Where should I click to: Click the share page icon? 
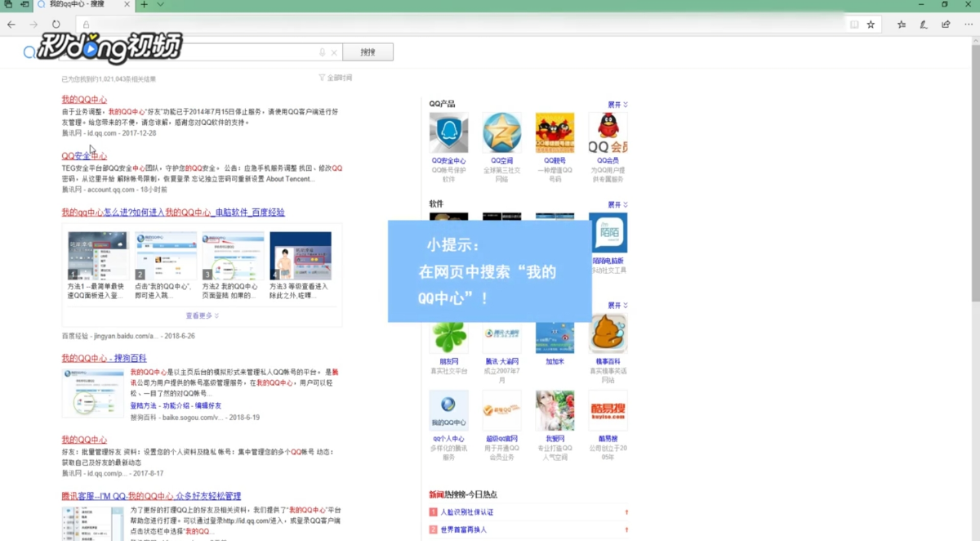point(946,25)
